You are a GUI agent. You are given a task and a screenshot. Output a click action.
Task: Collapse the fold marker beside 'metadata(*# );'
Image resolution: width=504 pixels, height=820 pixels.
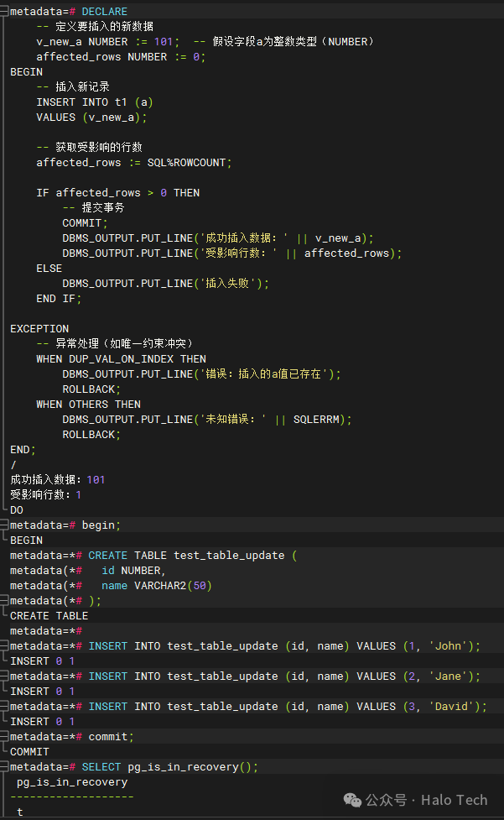4,600
